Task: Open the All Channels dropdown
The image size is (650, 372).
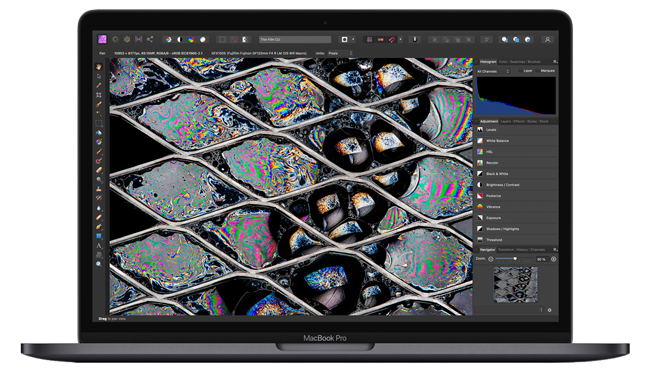Action: coord(493,71)
